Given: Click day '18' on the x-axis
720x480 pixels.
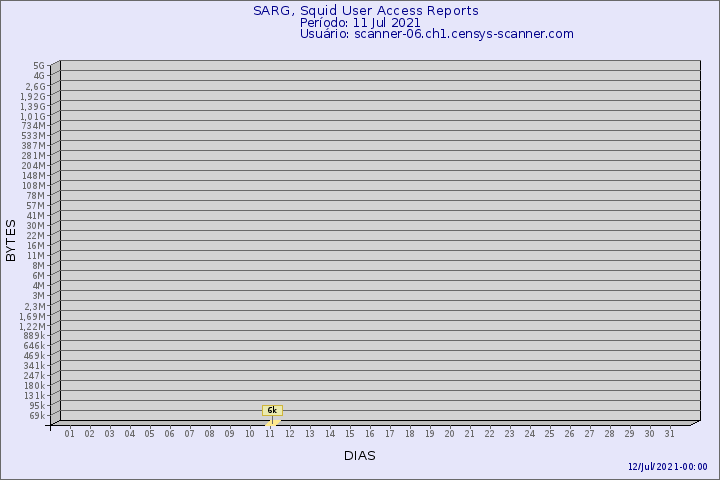Looking at the screenshot, I should pos(410,434).
